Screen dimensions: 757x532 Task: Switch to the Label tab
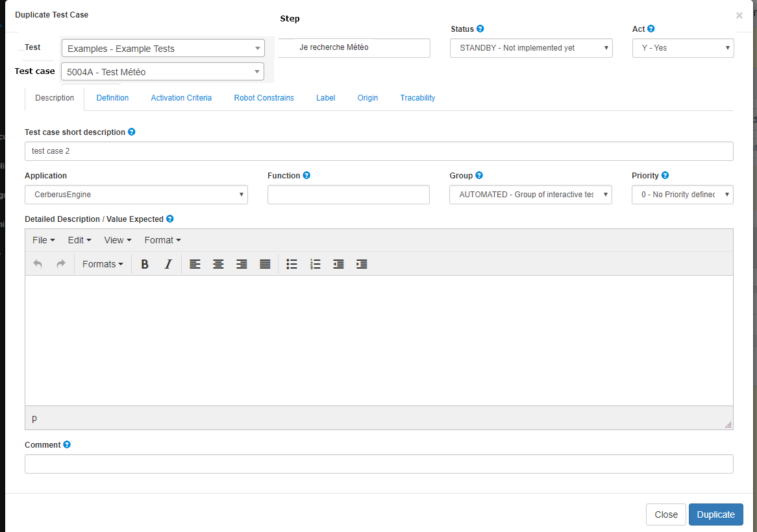pos(325,98)
